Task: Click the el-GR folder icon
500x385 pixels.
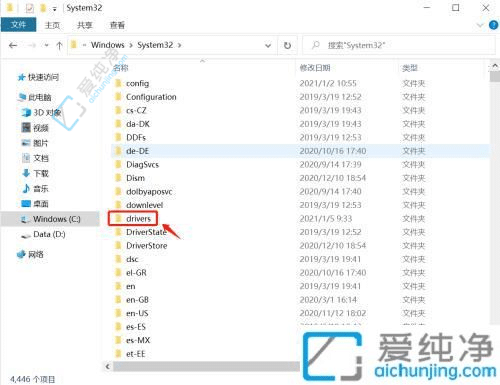Action: 118,272
